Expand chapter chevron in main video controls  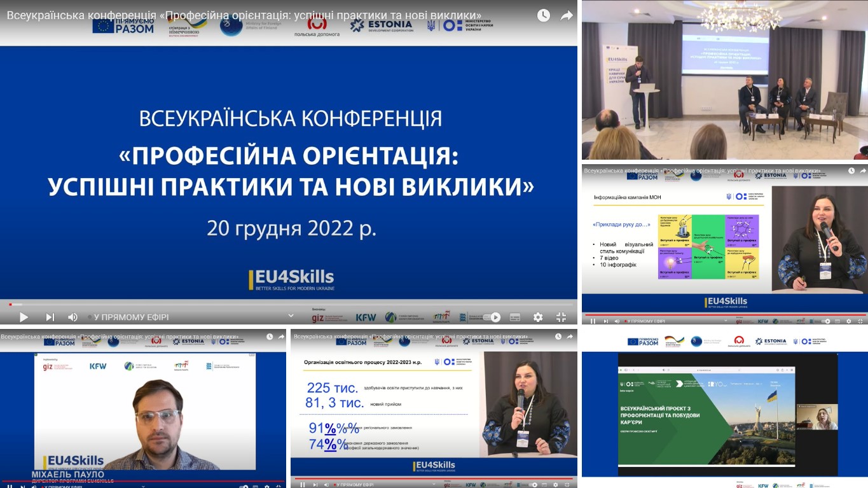point(291,315)
